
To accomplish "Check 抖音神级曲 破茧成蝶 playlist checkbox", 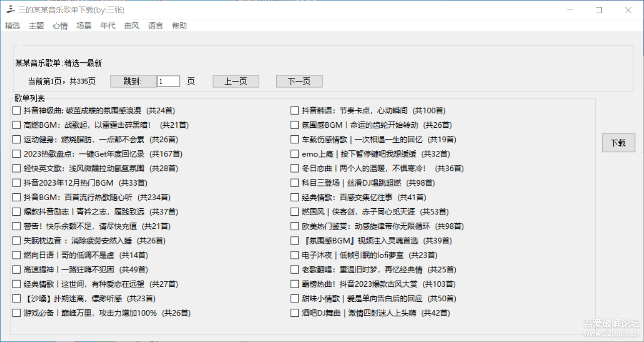I will click(17, 111).
